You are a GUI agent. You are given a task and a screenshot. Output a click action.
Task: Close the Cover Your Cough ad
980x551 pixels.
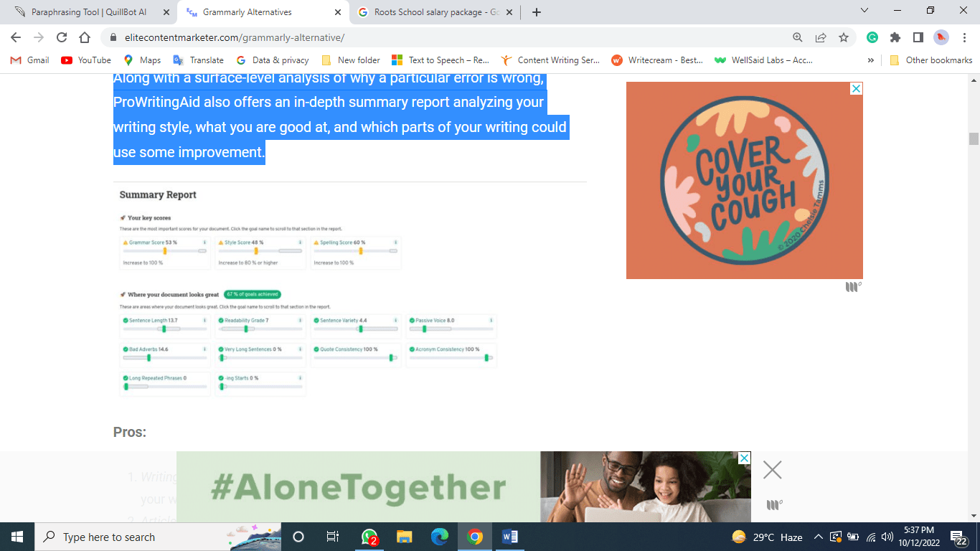(856, 88)
